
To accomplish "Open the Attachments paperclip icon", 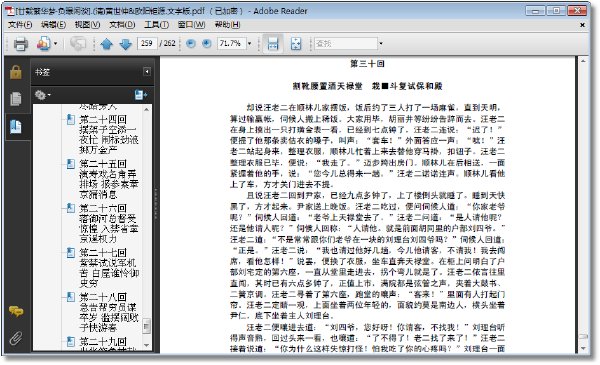I will pyautogui.click(x=16, y=338).
